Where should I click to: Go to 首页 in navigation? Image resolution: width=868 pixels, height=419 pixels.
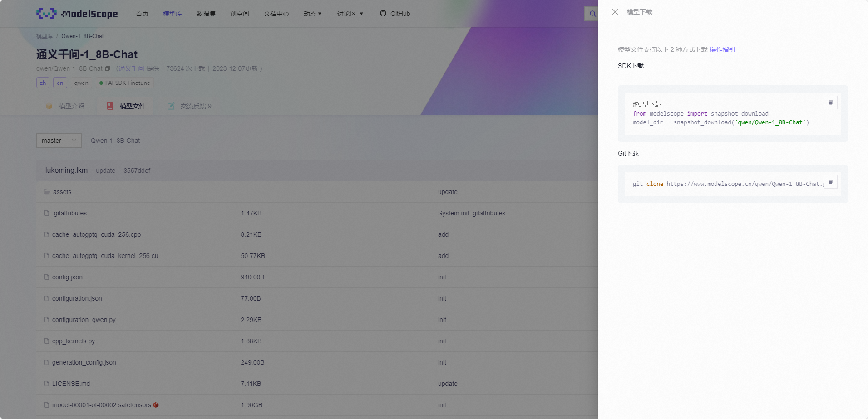[142, 14]
